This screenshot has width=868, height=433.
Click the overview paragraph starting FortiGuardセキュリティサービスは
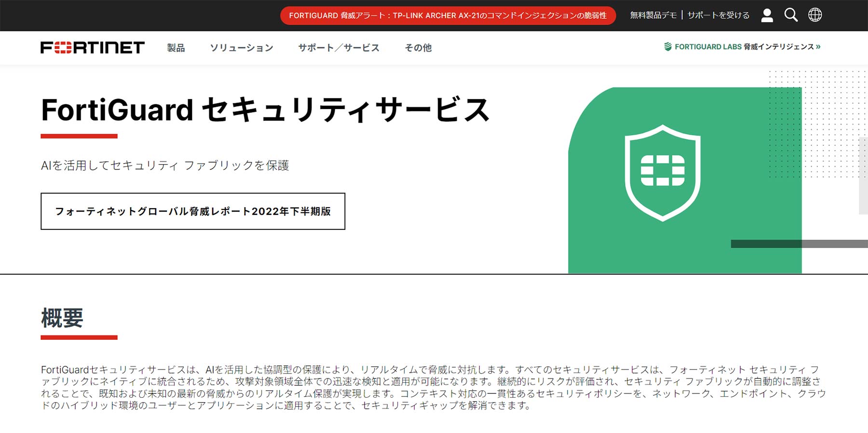[434, 388]
